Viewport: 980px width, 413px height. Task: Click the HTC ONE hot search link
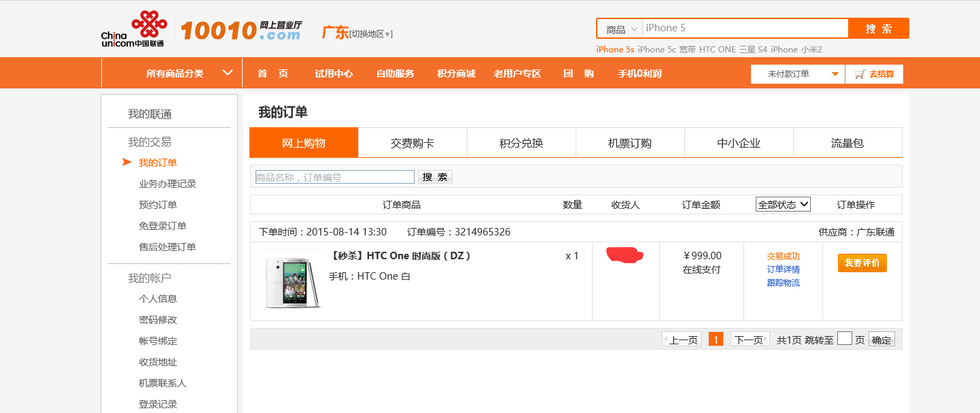click(717, 49)
